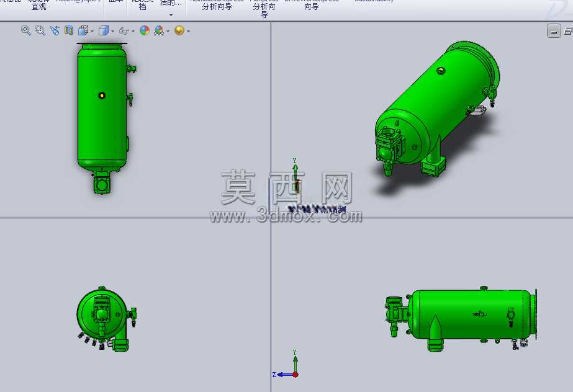Viewport: 573px width, 392px height.
Task: Open the DriveWorksXpress 向导 ribbon command
Action: tap(312, 4)
